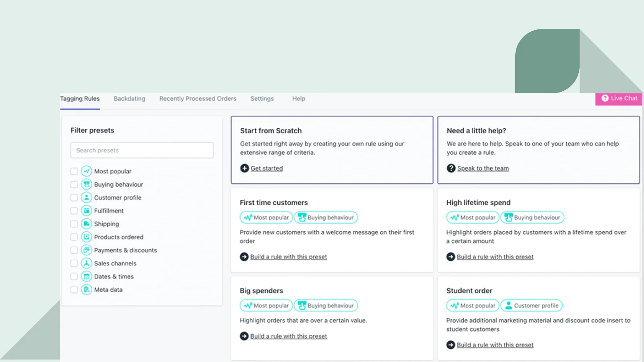644x362 pixels.
Task: Click the arrow icon under Big spenders
Action: tap(244, 336)
